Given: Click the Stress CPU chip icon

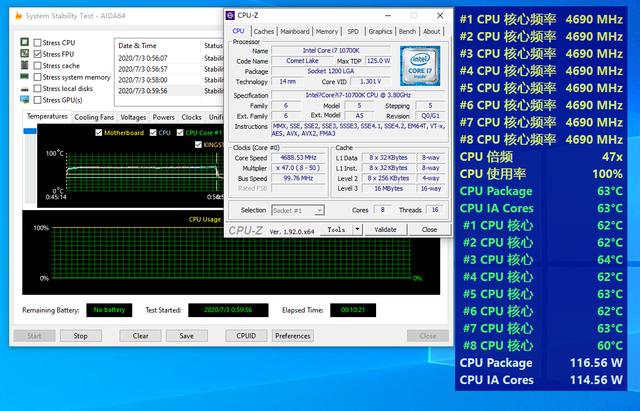Looking at the screenshot, I should pos(24,42).
